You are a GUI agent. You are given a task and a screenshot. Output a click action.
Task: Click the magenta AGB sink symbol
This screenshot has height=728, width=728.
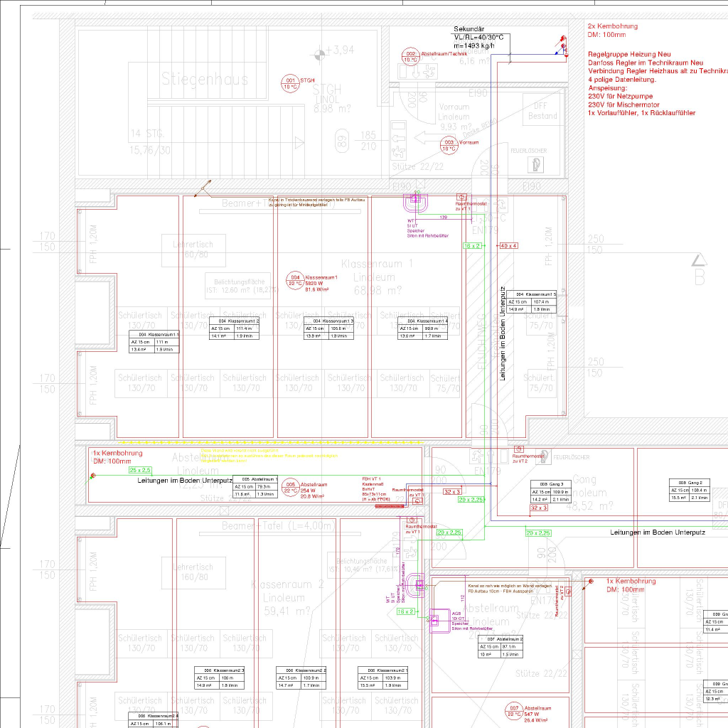click(438, 621)
